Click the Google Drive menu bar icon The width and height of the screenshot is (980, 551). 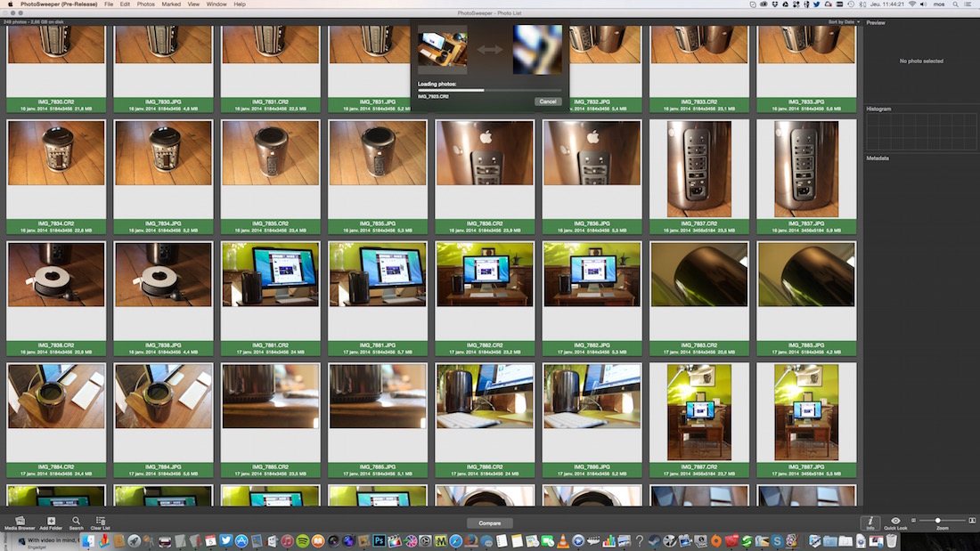785,4
